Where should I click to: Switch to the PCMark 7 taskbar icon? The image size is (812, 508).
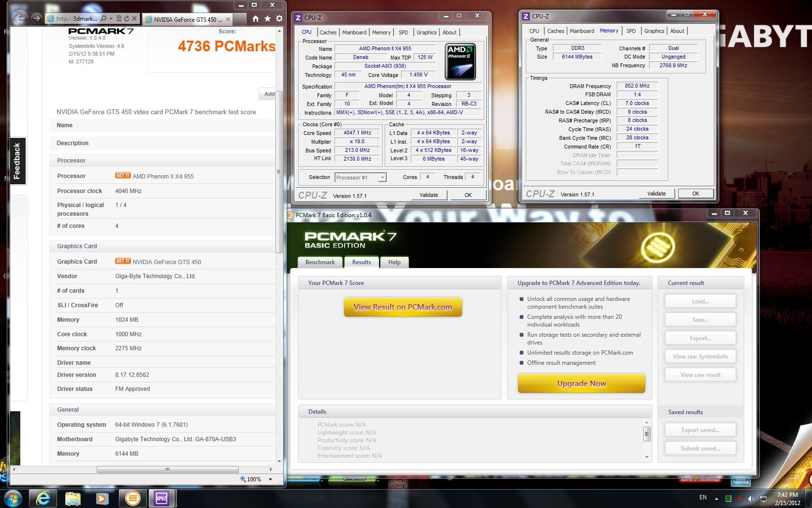(132, 498)
